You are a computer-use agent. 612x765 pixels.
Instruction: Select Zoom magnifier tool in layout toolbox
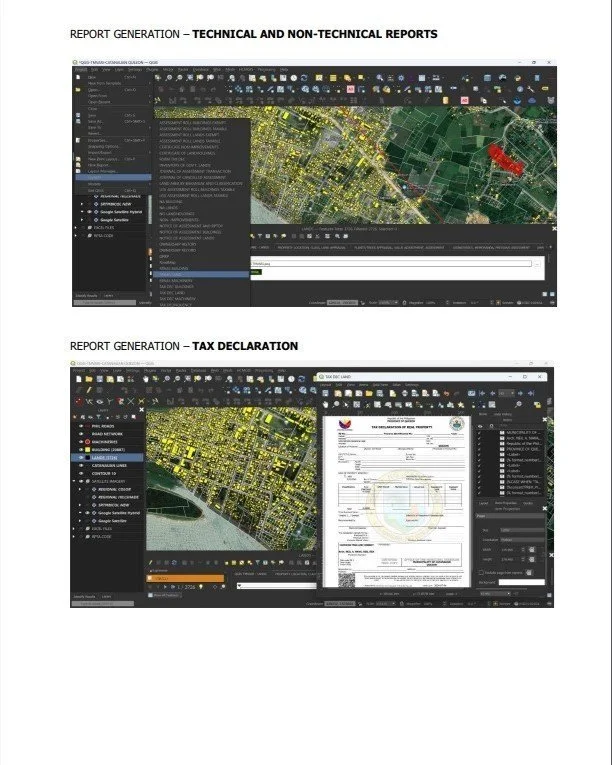[336, 404]
